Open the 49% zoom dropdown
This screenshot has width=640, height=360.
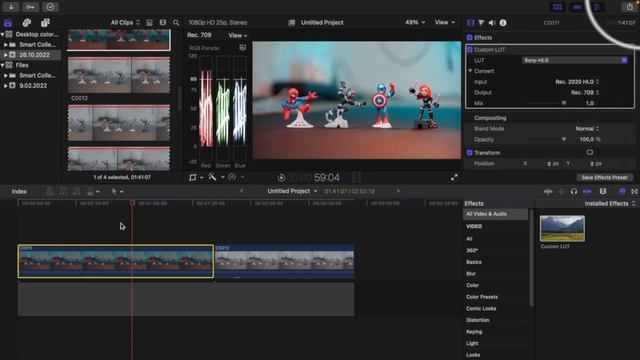point(415,22)
